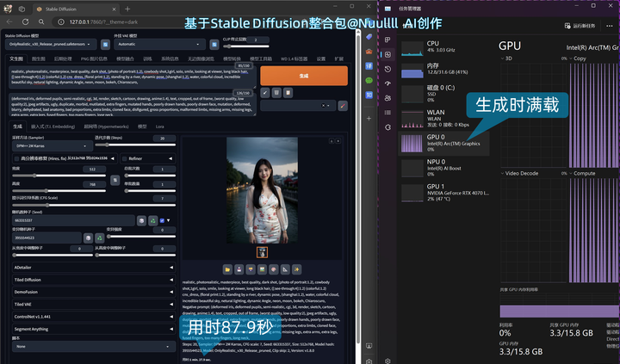Viewport: 620px width, 364px height.
Task: Clear the prompt with the trash icon
Action: 276,93
